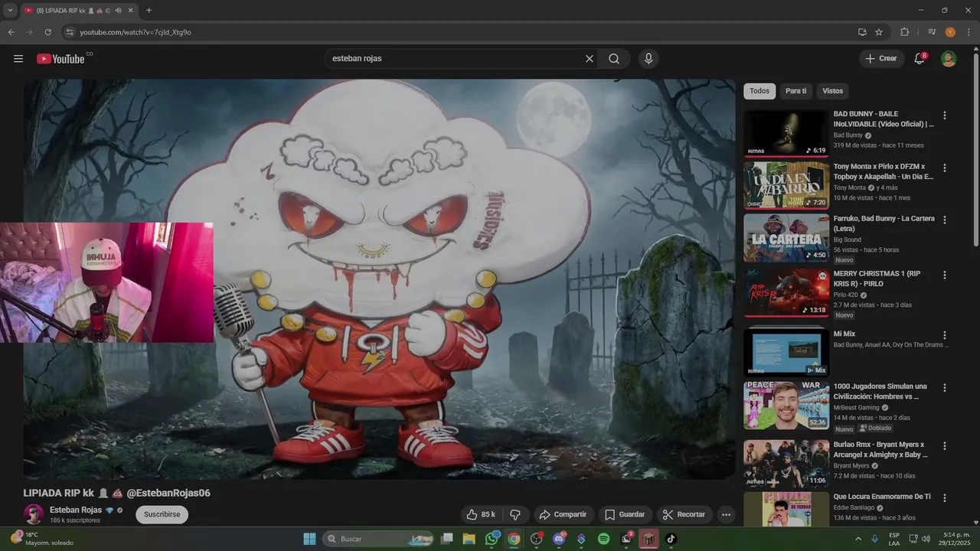Open YouTube notifications bell
Image resolution: width=980 pixels, height=551 pixels.
tap(920, 59)
